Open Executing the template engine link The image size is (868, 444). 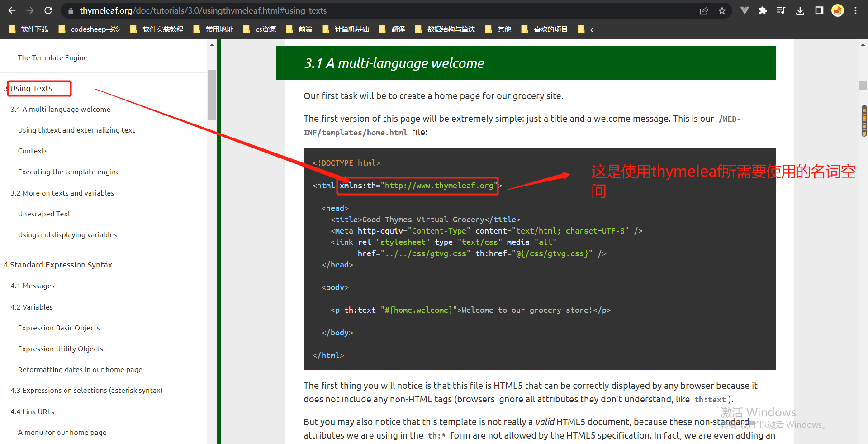pyautogui.click(x=69, y=172)
